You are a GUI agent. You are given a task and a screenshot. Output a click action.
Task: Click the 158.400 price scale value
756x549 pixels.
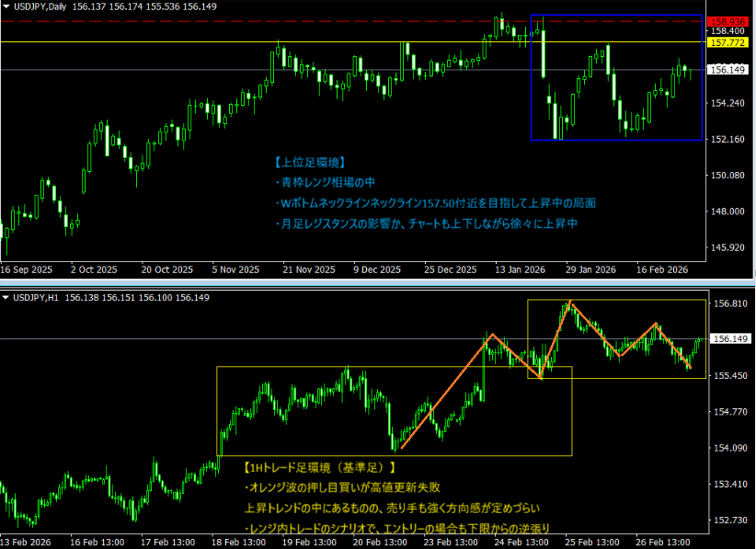tap(727, 31)
